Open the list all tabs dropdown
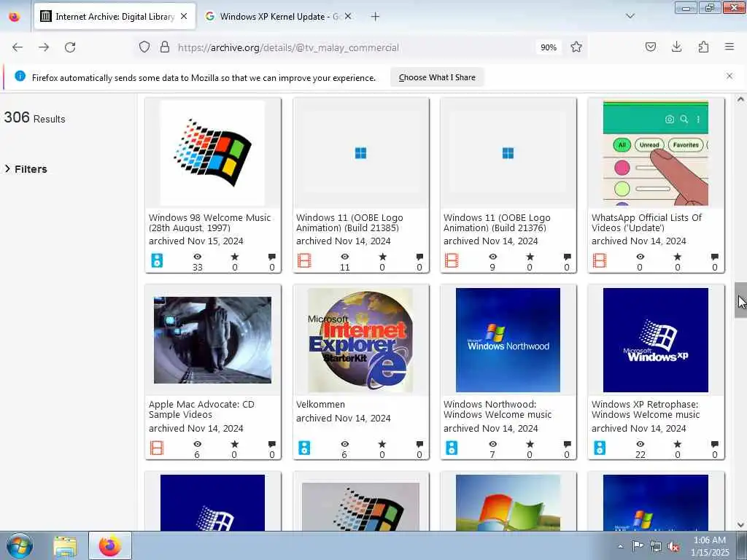The height and width of the screenshot is (560, 747). click(x=630, y=16)
